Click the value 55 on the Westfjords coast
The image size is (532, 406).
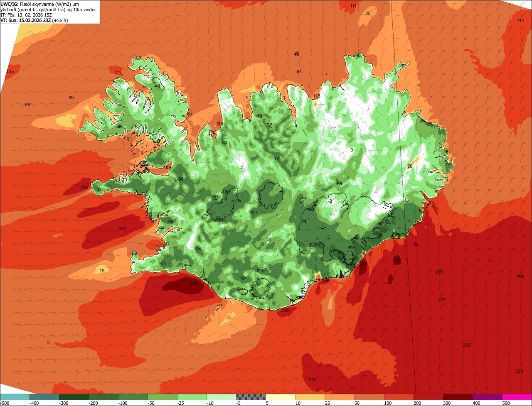tap(120, 127)
